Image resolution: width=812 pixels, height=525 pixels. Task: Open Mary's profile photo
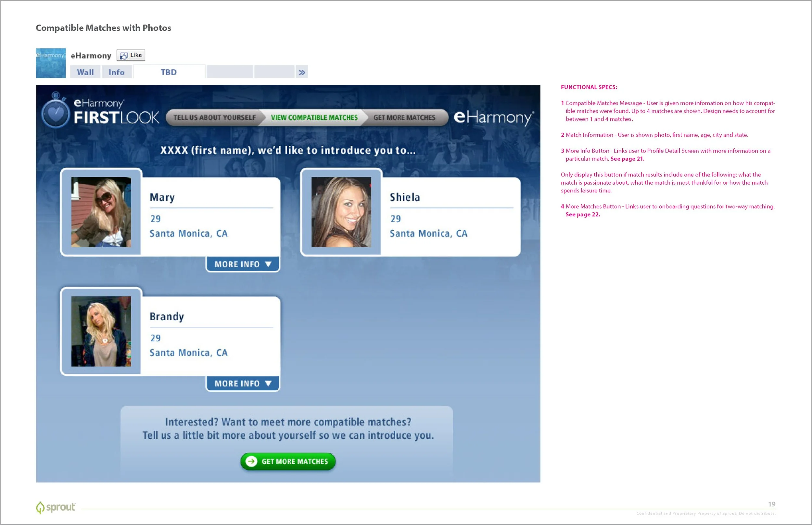pyautogui.click(x=101, y=212)
